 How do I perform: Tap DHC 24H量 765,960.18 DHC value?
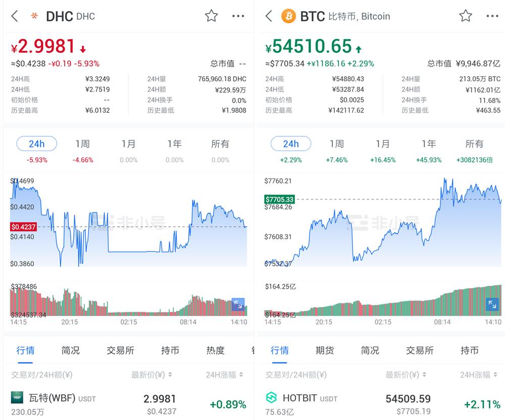pos(222,79)
